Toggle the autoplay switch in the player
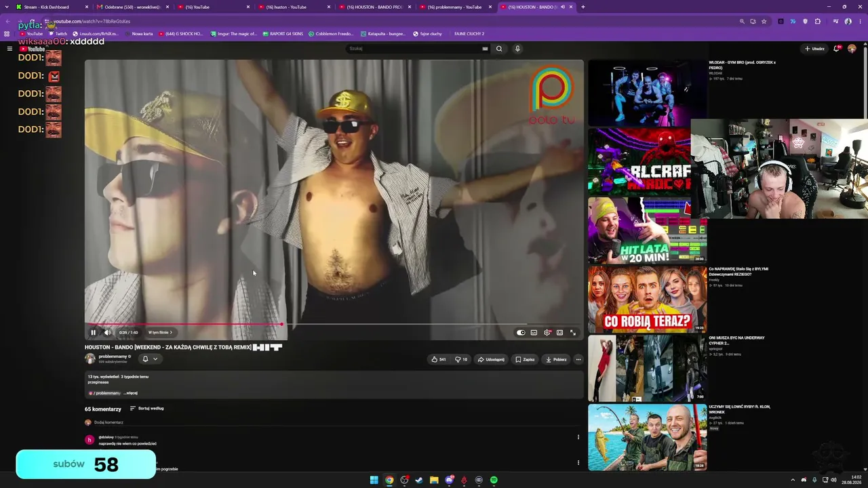 [521, 333]
